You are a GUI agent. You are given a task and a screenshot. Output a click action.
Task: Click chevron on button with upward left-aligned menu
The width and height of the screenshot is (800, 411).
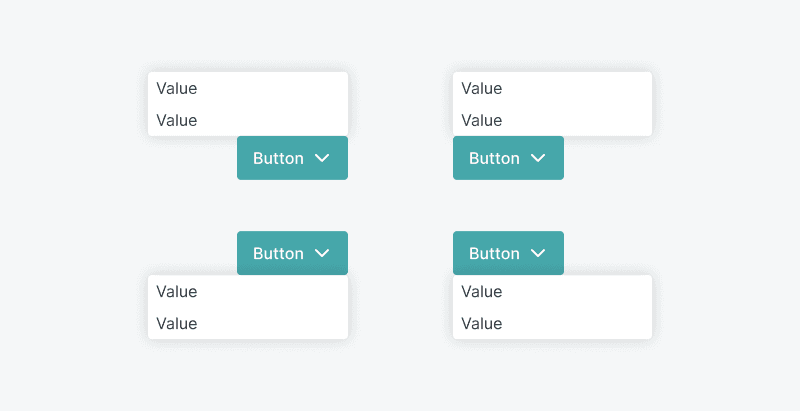tap(538, 158)
